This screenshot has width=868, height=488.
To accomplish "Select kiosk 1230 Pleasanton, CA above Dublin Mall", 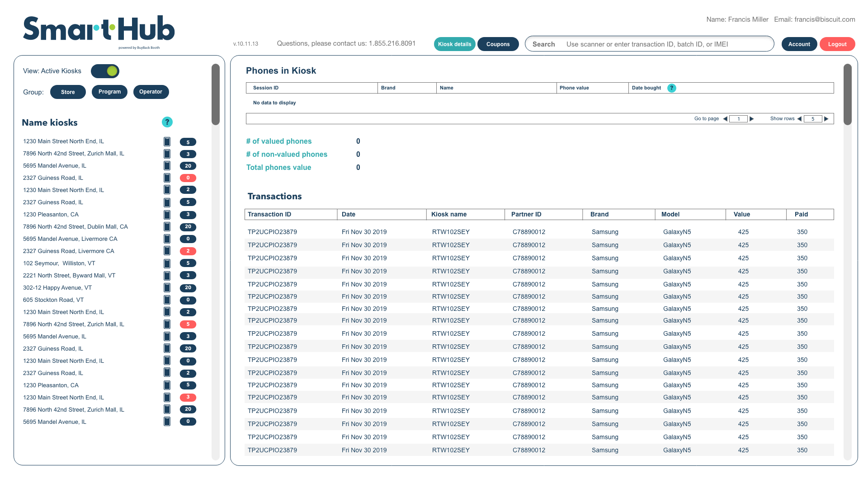I will pyautogui.click(x=51, y=214).
